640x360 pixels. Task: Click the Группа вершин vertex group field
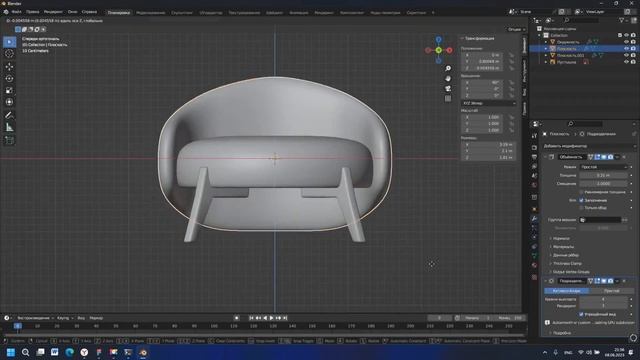point(600,220)
